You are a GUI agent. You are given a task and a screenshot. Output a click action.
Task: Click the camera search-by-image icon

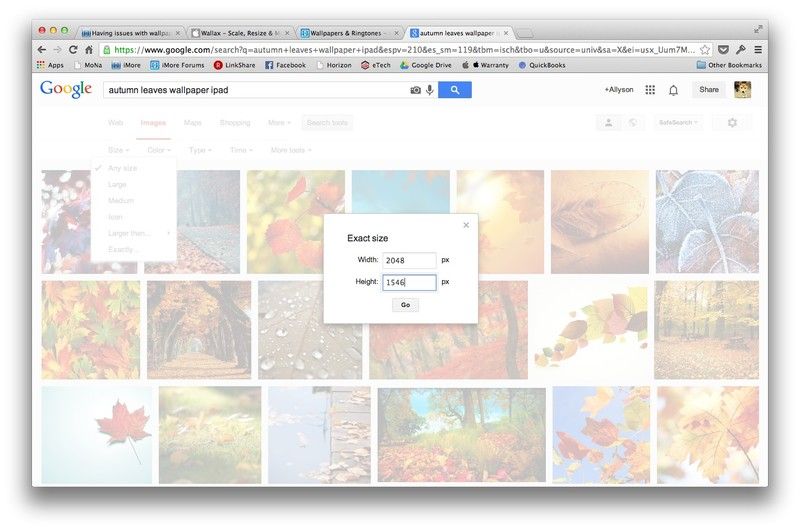point(415,90)
